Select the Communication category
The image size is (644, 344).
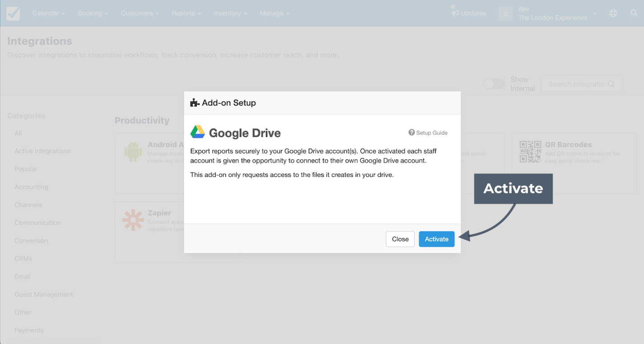point(38,223)
